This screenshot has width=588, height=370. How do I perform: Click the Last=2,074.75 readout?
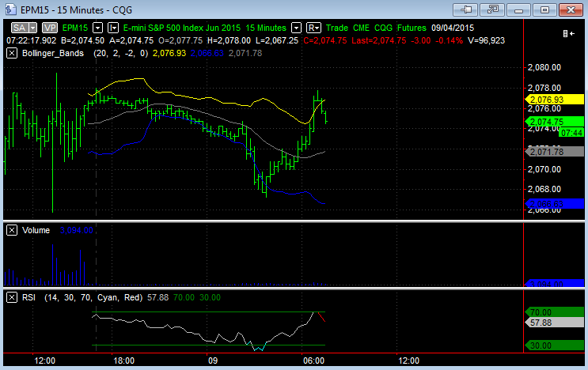tap(379, 40)
